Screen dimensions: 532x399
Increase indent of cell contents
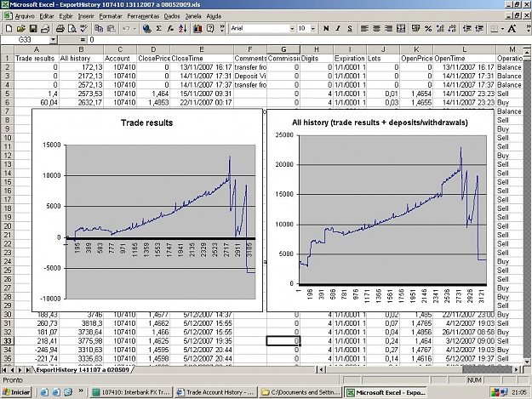tap(479, 29)
